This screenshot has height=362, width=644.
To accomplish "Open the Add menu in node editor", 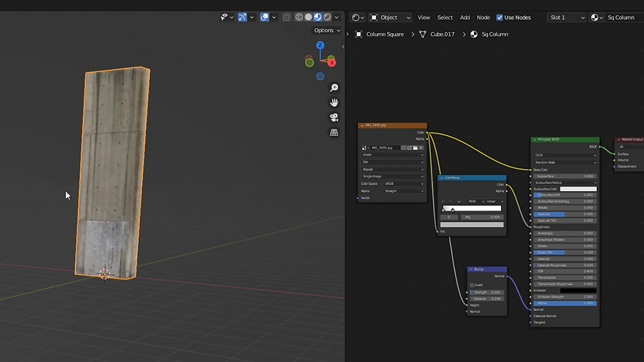I will [465, 18].
